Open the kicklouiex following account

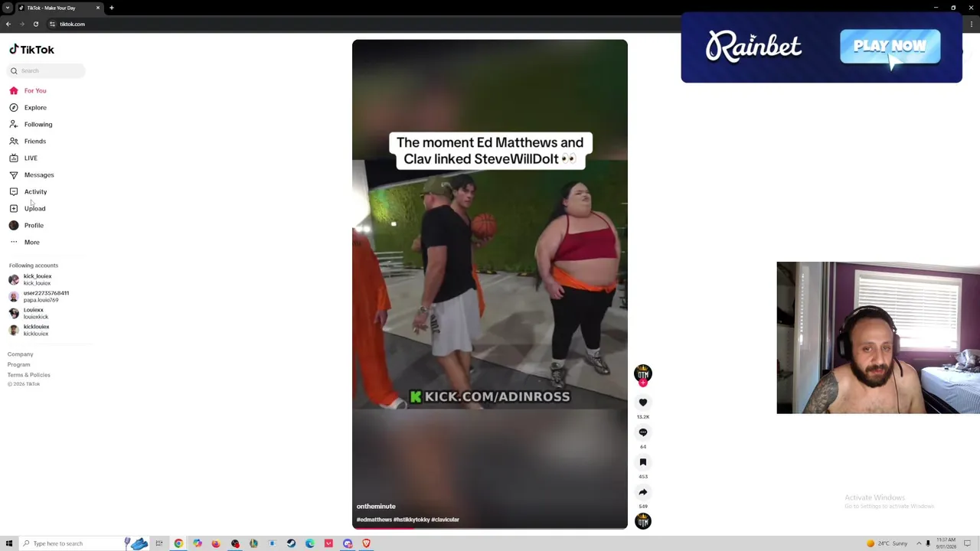pos(28,330)
